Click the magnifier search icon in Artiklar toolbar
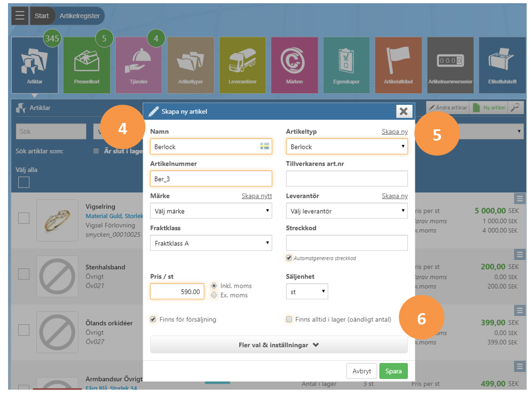Viewport: 532px width, 395px height. pyautogui.click(x=516, y=107)
